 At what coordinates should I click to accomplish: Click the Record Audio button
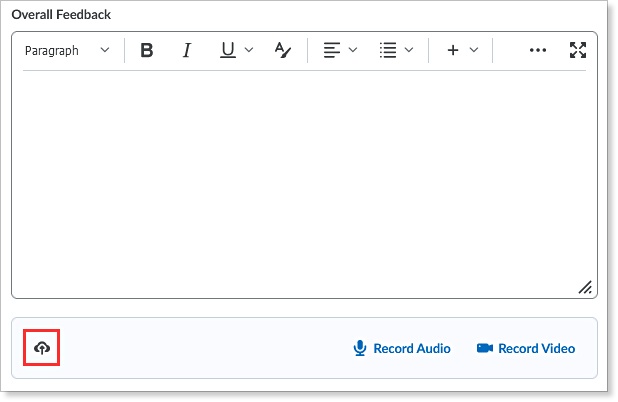click(402, 348)
